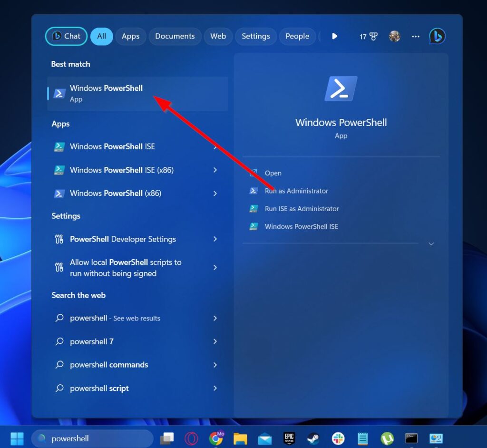Switch to the Apps filter tab
The height and width of the screenshot is (448, 487).
(130, 36)
